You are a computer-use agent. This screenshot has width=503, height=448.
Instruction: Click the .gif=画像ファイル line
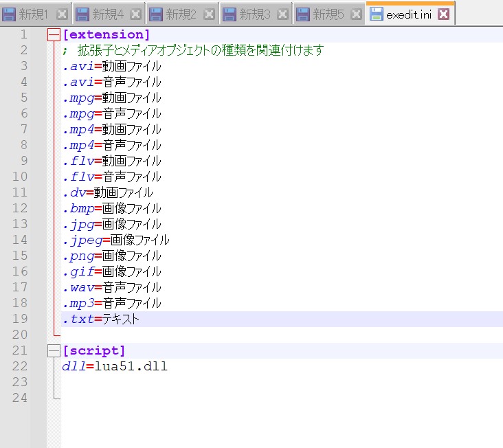pyautogui.click(x=112, y=271)
